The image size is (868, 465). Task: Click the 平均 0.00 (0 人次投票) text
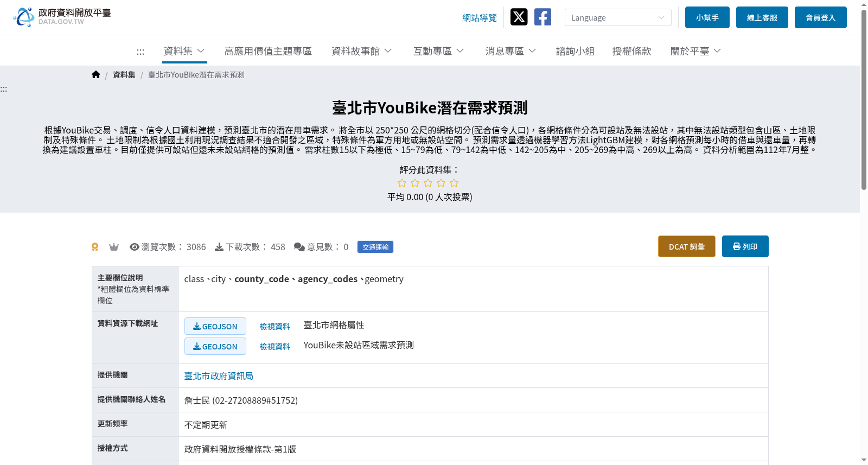[430, 197]
